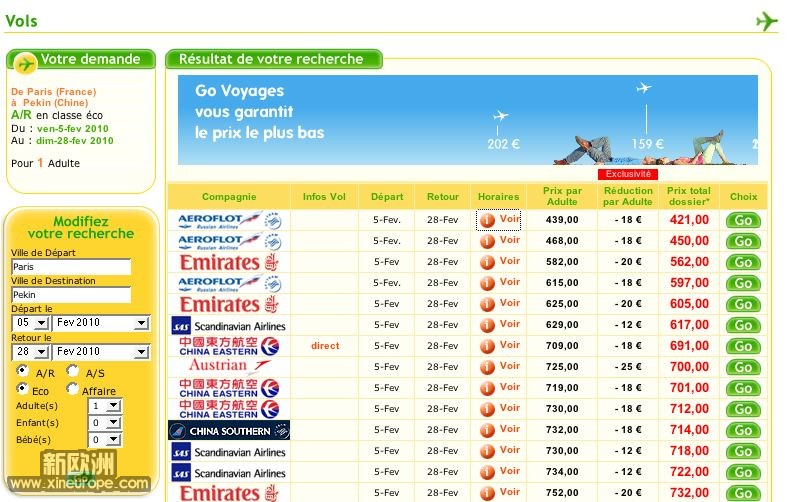
Task: Open the return day dropdown showing 28
Action: (x=30, y=352)
